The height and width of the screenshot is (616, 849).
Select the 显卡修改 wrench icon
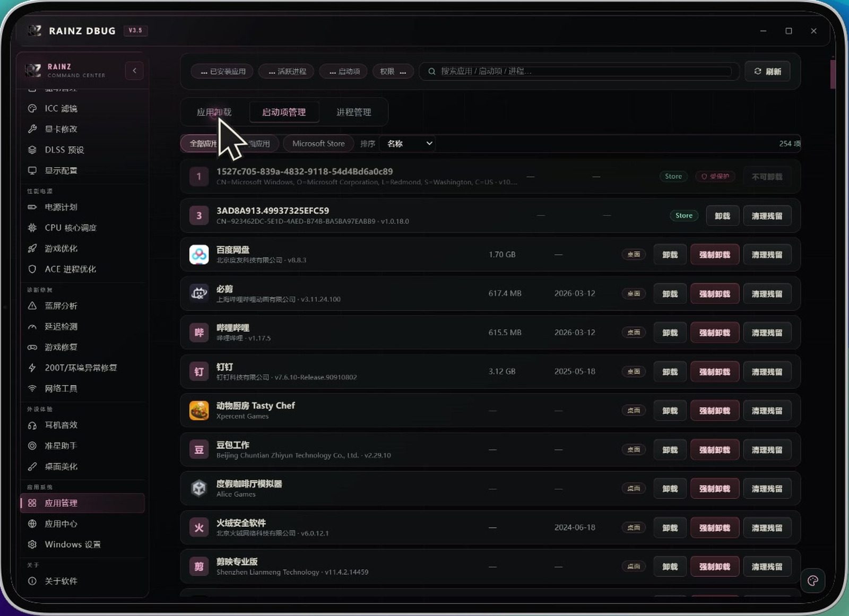click(32, 129)
